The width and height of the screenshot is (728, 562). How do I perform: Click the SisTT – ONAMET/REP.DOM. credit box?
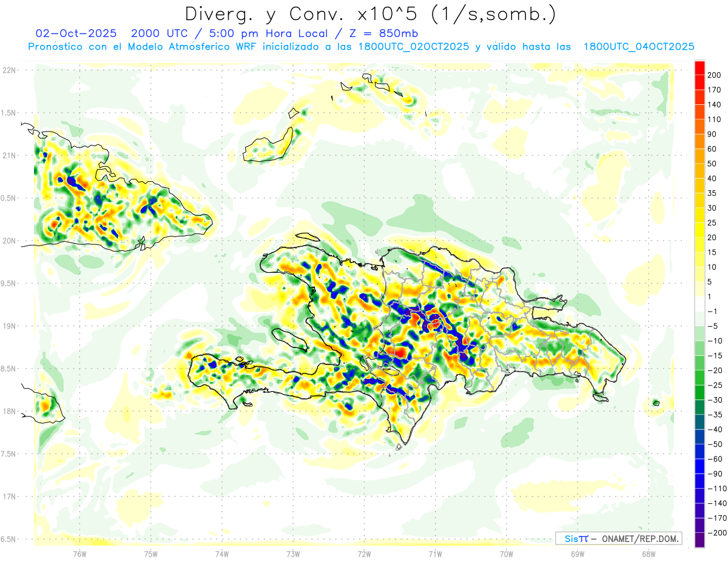click(x=619, y=538)
